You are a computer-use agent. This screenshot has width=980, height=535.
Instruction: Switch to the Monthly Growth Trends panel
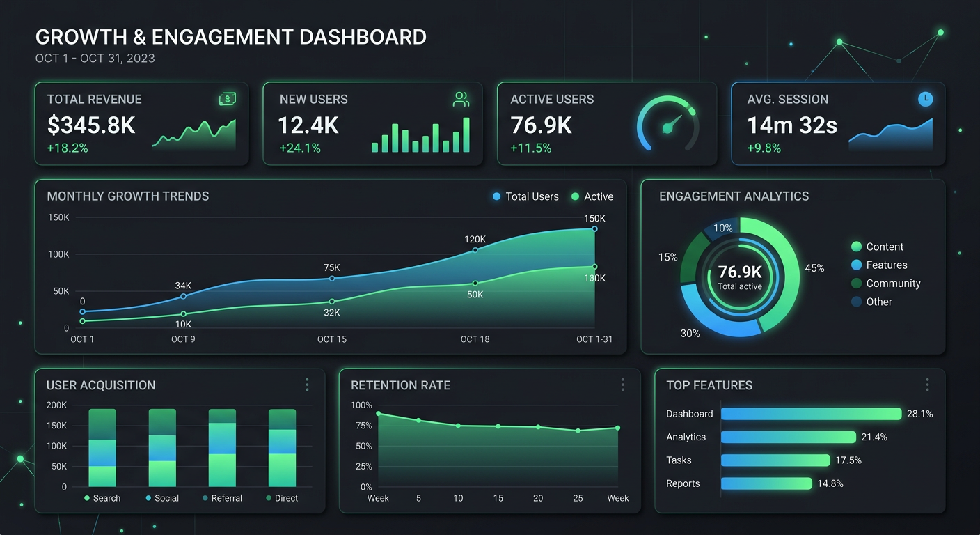point(127,196)
